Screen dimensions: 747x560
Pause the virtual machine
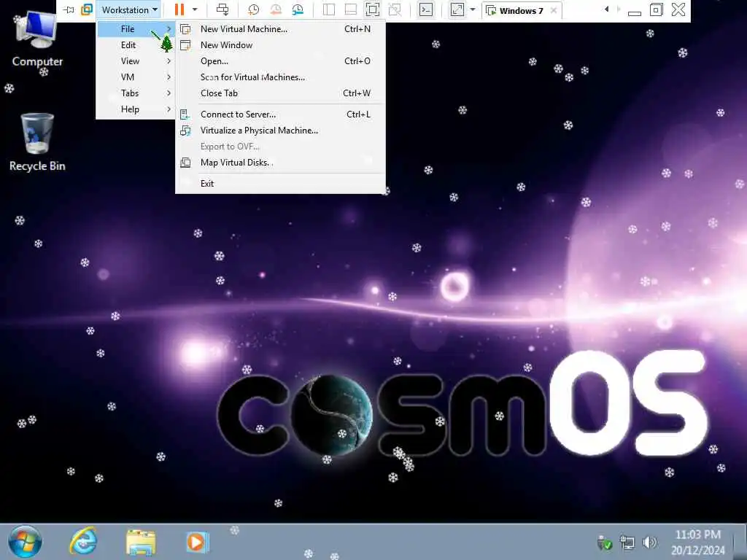pos(179,9)
